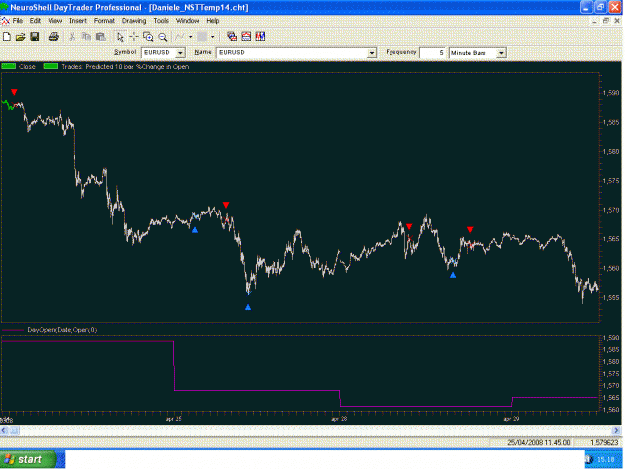Open the Format menu
Viewport: 625px width, 469px height.
tap(104, 21)
